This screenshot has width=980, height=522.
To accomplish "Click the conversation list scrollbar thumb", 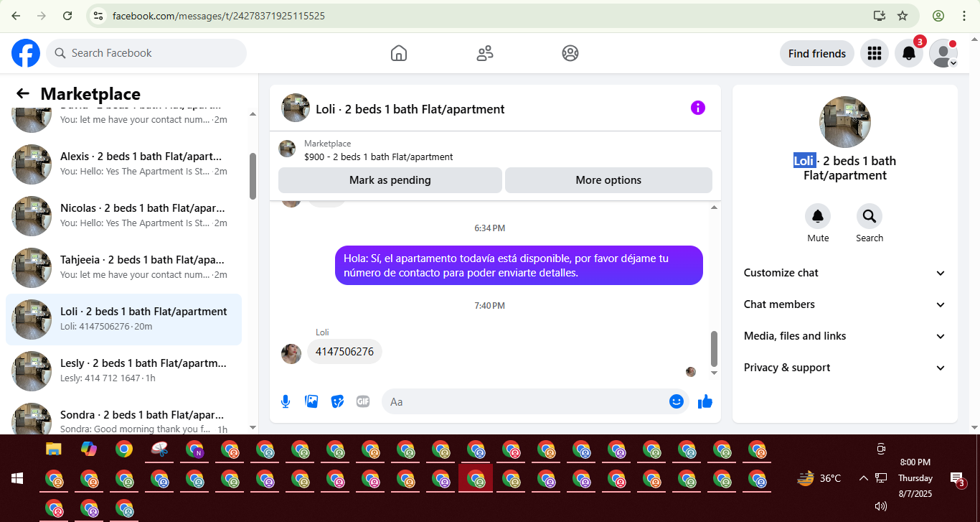I will [x=253, y=177].
